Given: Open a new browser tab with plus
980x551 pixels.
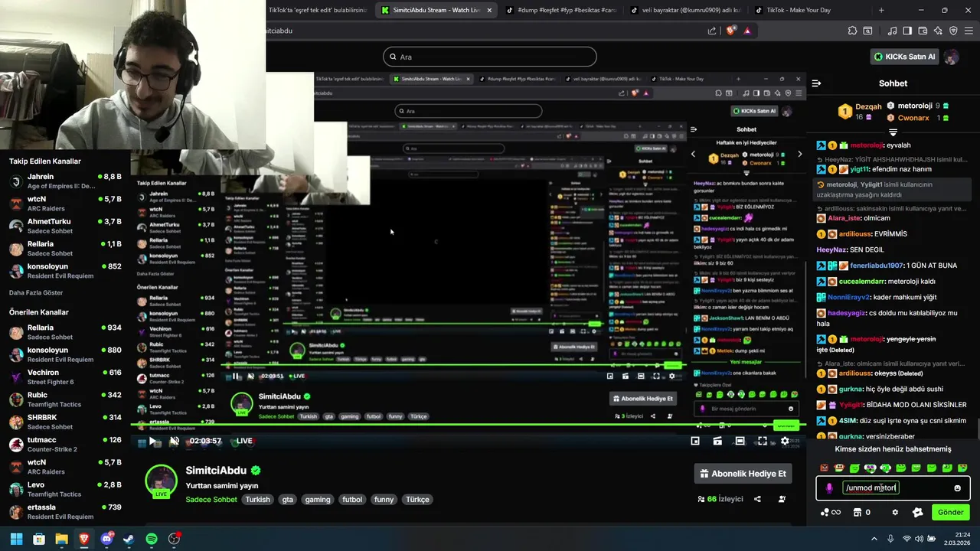Looking at the screenshot, I should (x=881, y=10).
